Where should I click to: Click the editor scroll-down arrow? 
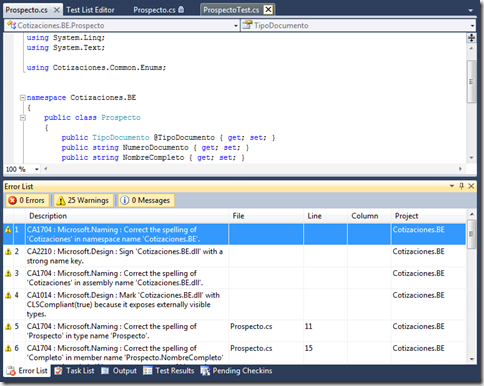tap(471, 158)
